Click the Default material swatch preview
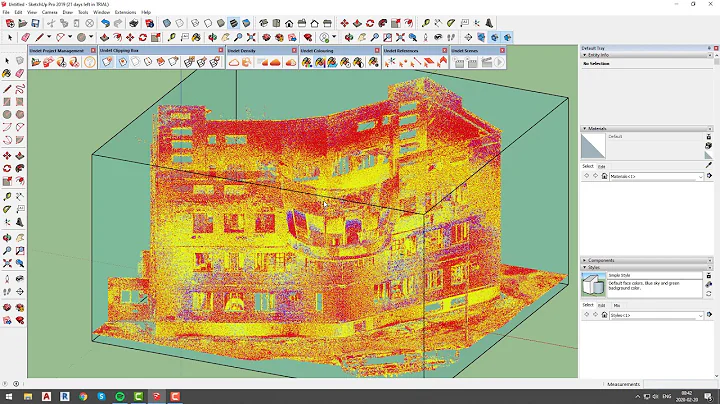The image size is (720, 404). click(593, 146)
